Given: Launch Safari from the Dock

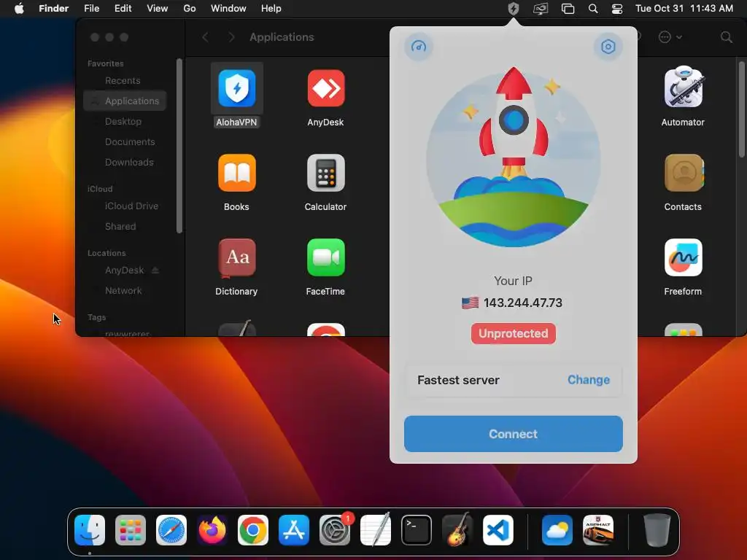Looking at the screenshot, I should pyautogui.click(x=171, y=530).
